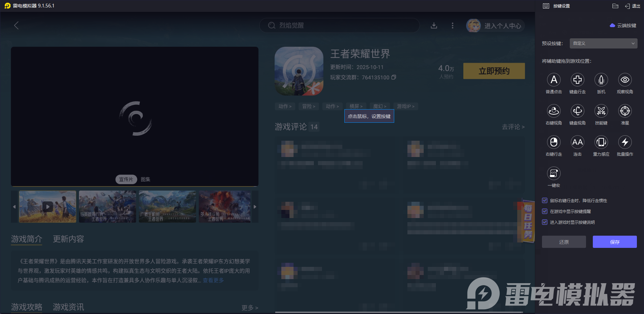Select the 游戏资讯 tab
This screenshot has width=644, height=314.
tap(68, 307)
